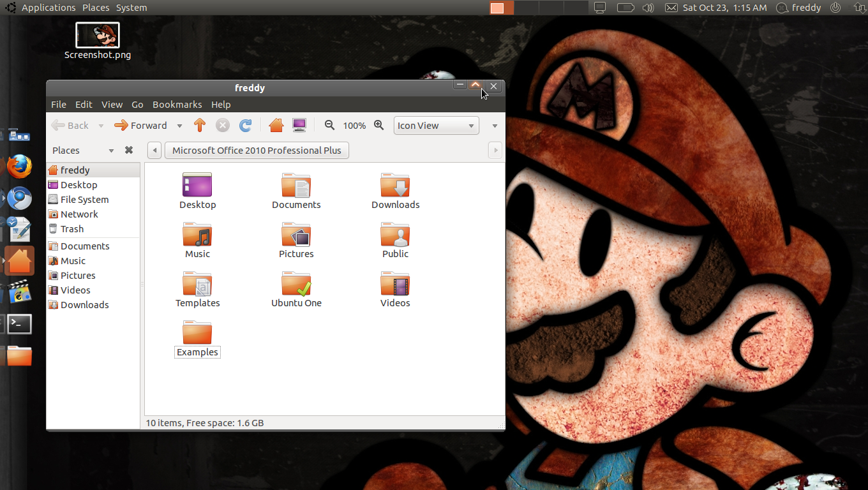Close the Places sidebar
Viewport: 868px width, 490px height.
pyautogui.click(x=129, y=151)
